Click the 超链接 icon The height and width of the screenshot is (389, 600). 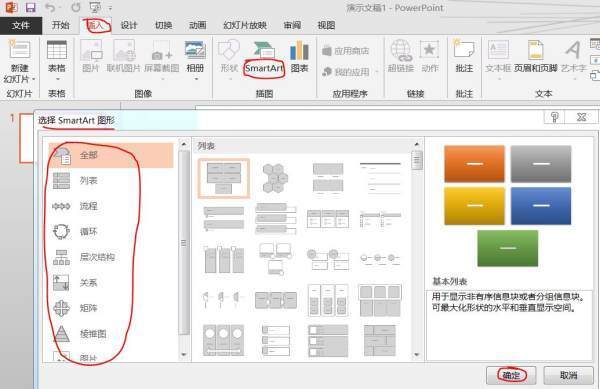(401, 50)
